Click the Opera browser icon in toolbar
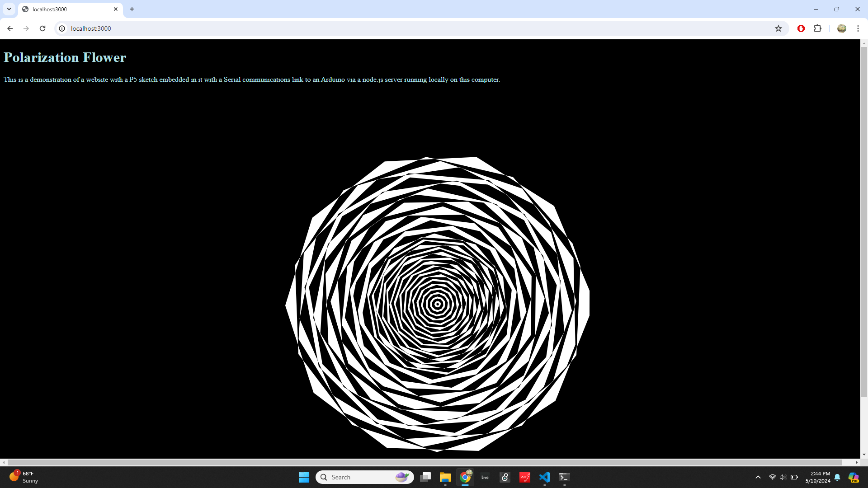 pos(801,28)
